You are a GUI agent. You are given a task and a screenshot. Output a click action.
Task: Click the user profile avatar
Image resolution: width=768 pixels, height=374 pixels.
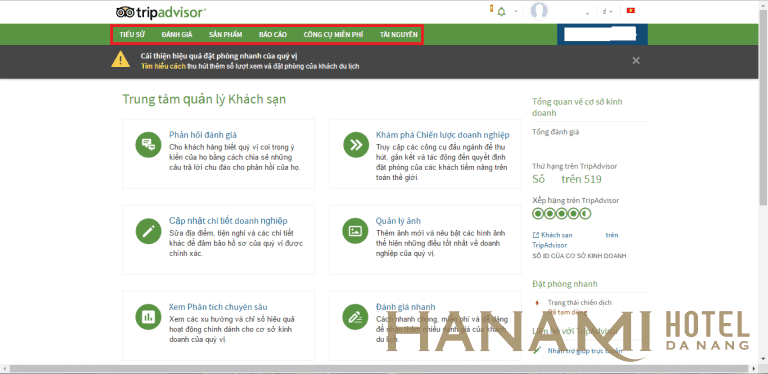pos(539,11)
